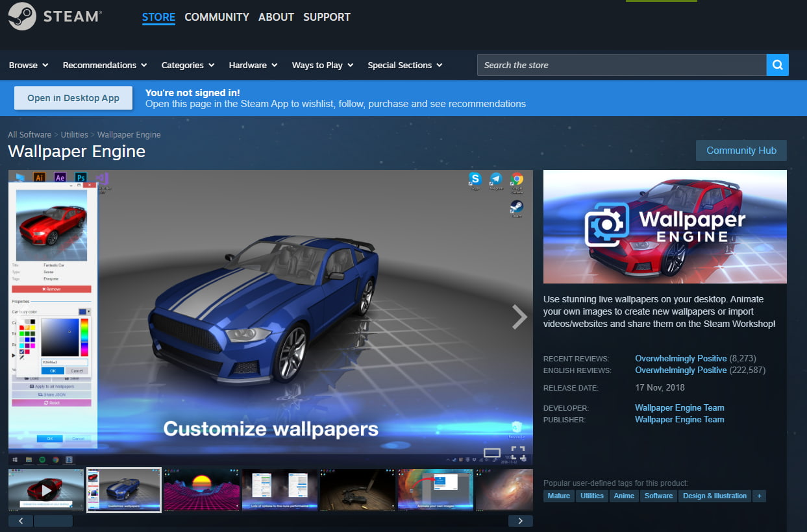Select the blue car Customize wallpapers thumbnail
This screenshot has height=532, width=807.
(124, 490)
